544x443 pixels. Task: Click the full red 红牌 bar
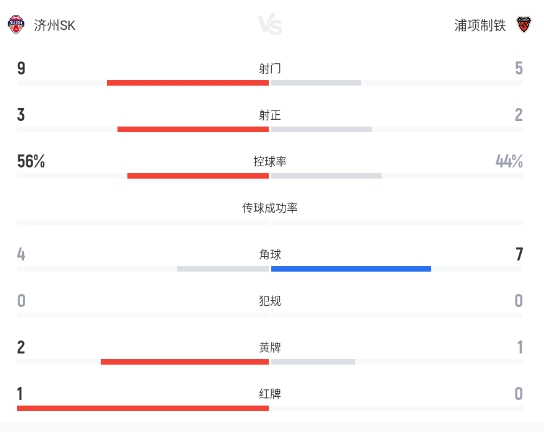(143, 408)
